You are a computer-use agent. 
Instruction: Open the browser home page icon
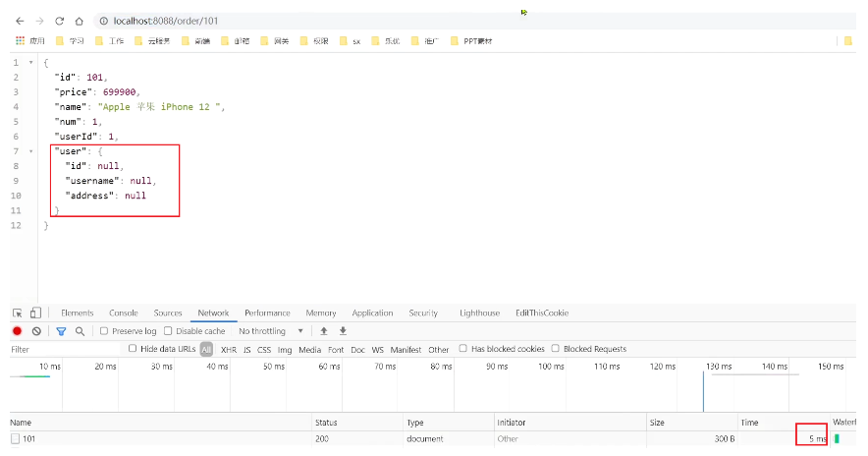click(x=80, y=21)
